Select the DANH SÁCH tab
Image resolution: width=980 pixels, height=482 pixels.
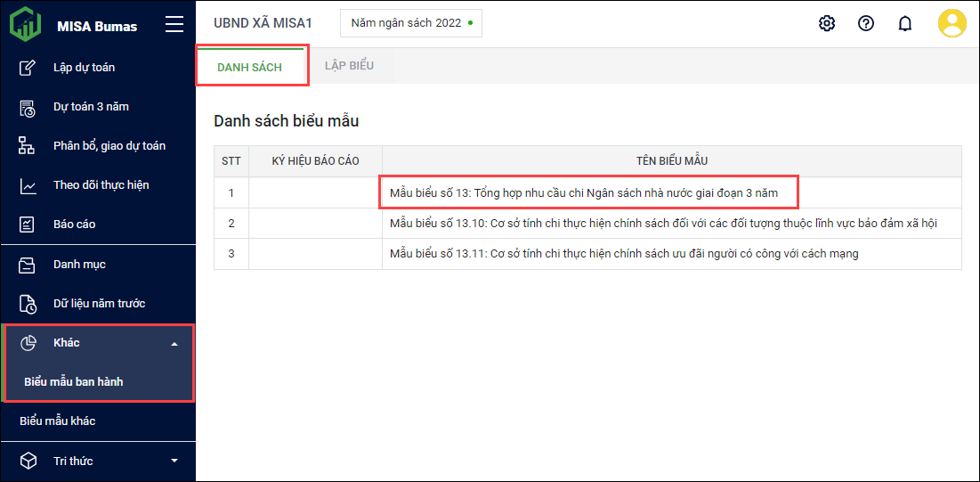click(x=249, y=68)
